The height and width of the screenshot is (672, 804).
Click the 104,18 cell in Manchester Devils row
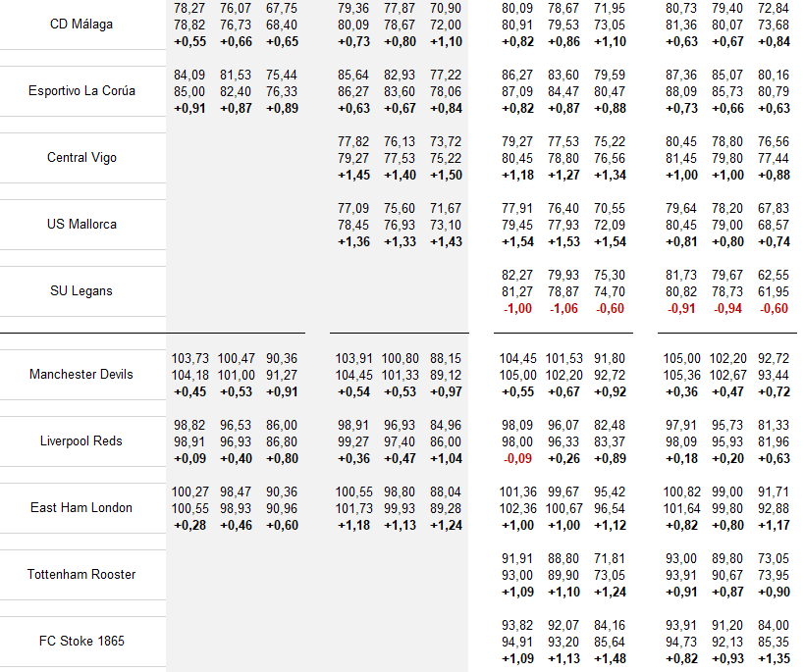[x=189, y=375]
